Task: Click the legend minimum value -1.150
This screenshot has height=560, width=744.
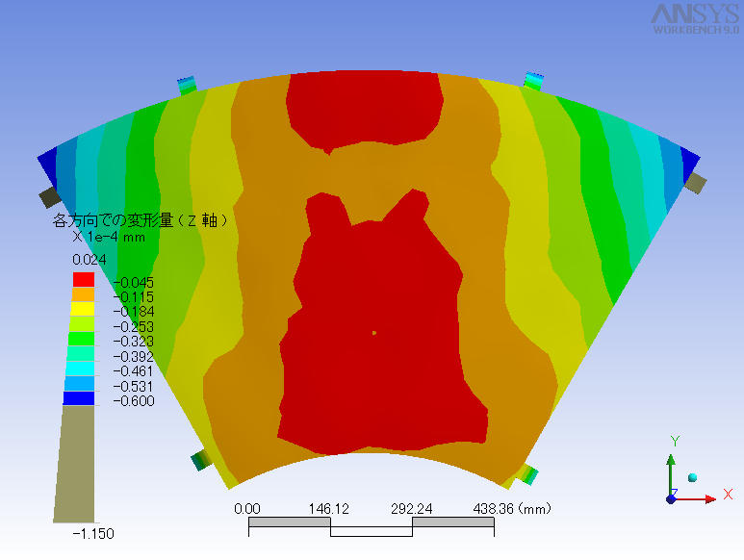Action: tap(93, 534)
